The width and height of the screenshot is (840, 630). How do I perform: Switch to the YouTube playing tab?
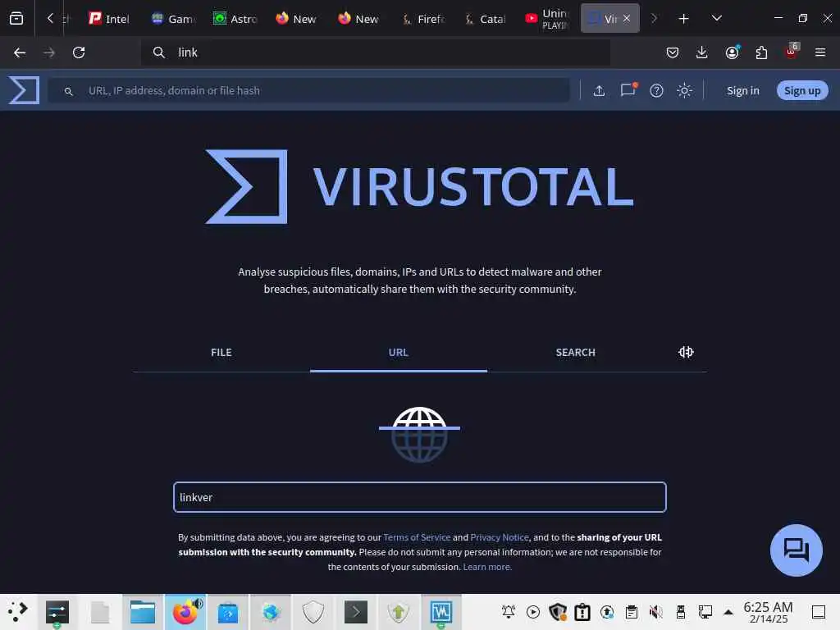click(x=546, y=19)
